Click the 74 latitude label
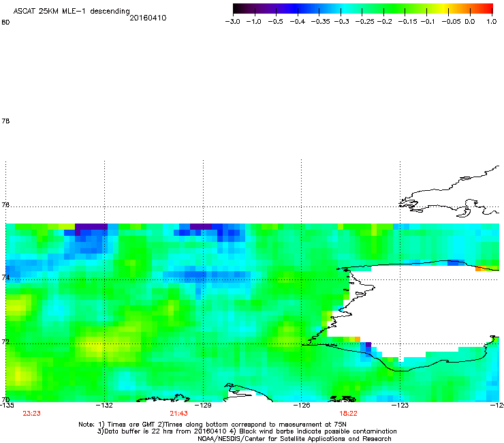Image resolution: width=504 pixels, height=443 pixels. (5, 277)
